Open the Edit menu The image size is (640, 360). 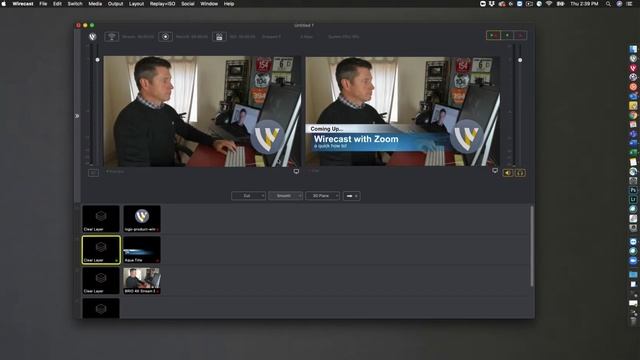[58, 4]
